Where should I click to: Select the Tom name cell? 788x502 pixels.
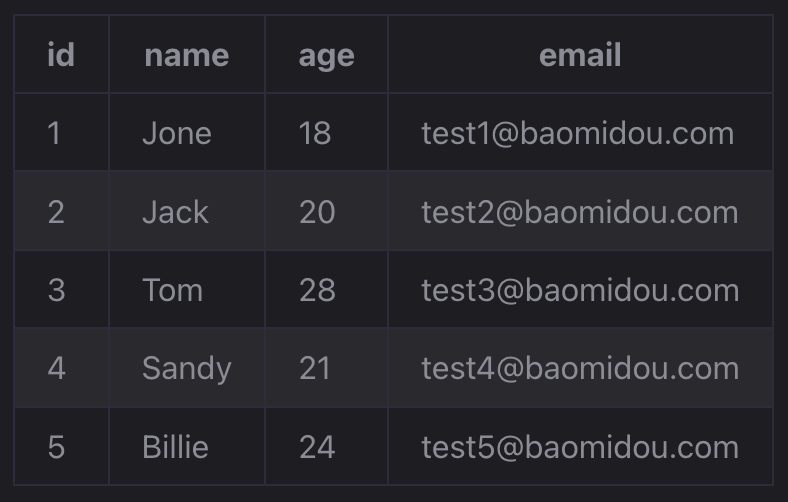(187, 289)
